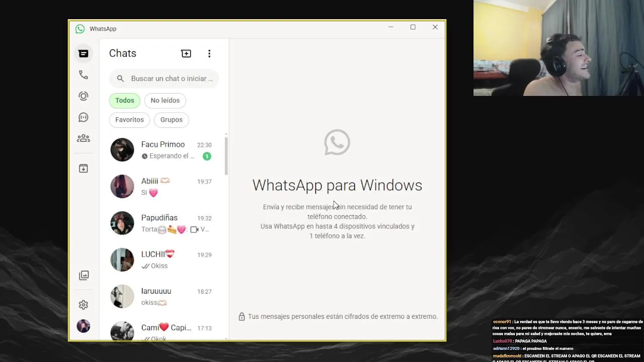
Task: Select the Grupos filter chip
Action: click(172, 120)
